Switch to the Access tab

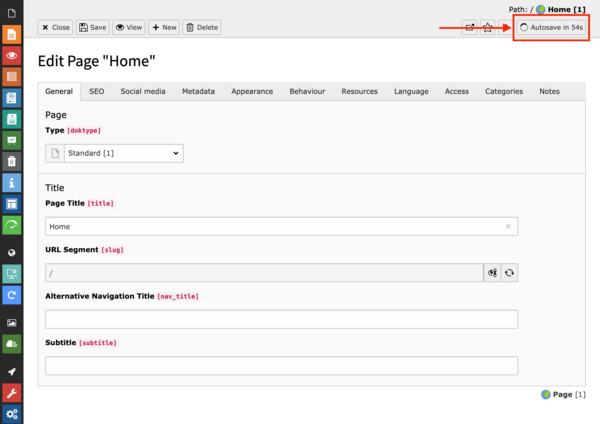pos(457,91)
